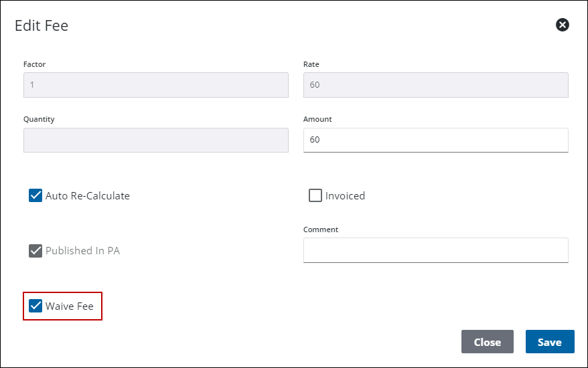
Task: Click the Rate field label
Action: [x=311, y=64]
